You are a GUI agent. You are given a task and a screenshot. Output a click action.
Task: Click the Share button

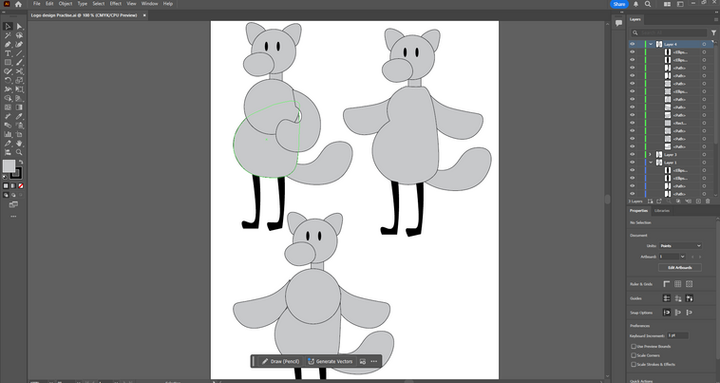tap(619, 4)
